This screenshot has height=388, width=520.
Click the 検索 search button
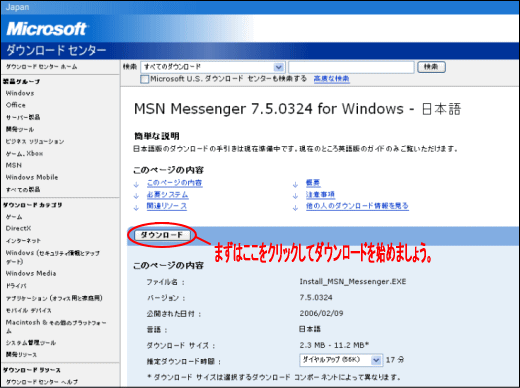[431, 67]
